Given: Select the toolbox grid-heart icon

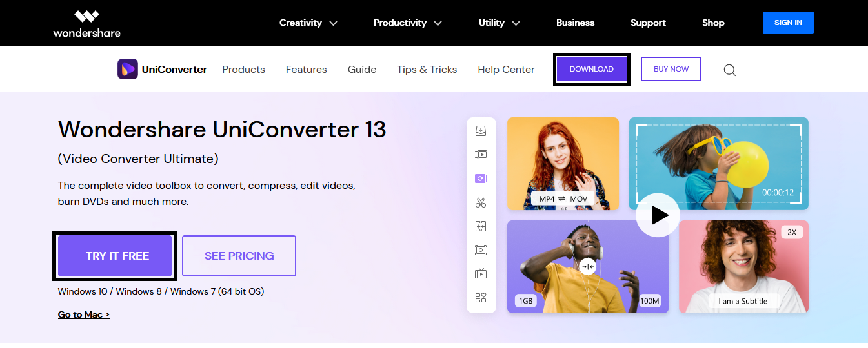Looking at the screenshot, I should 481,298.
